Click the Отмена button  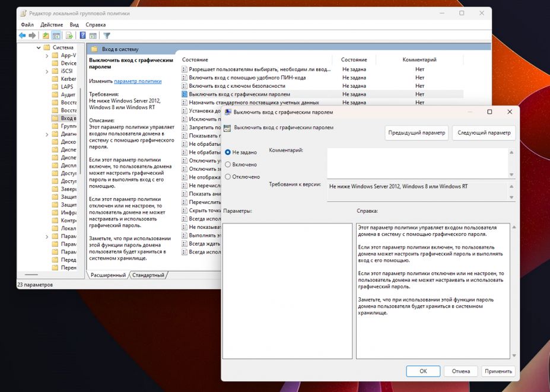pyautogui.click(x=461, y=371)
